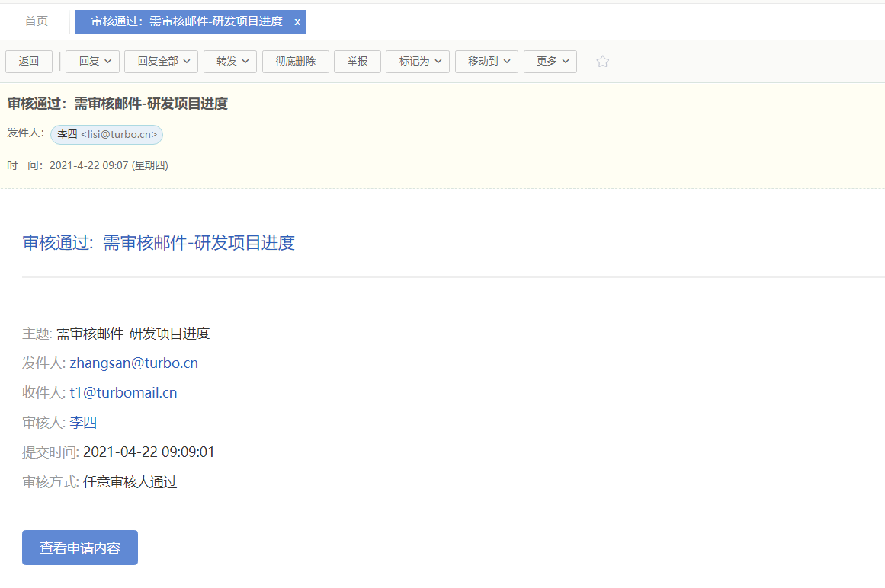Screen dimensions: 885x588
Task: Click the bold subject line in the header
Action: pos(117,104)
